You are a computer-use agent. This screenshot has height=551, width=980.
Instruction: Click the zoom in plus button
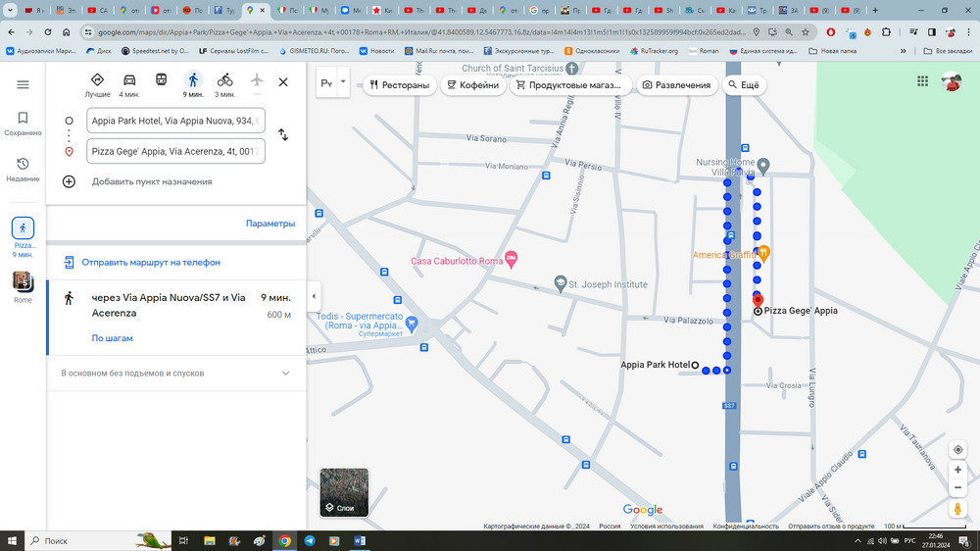(x=957, y=471)
